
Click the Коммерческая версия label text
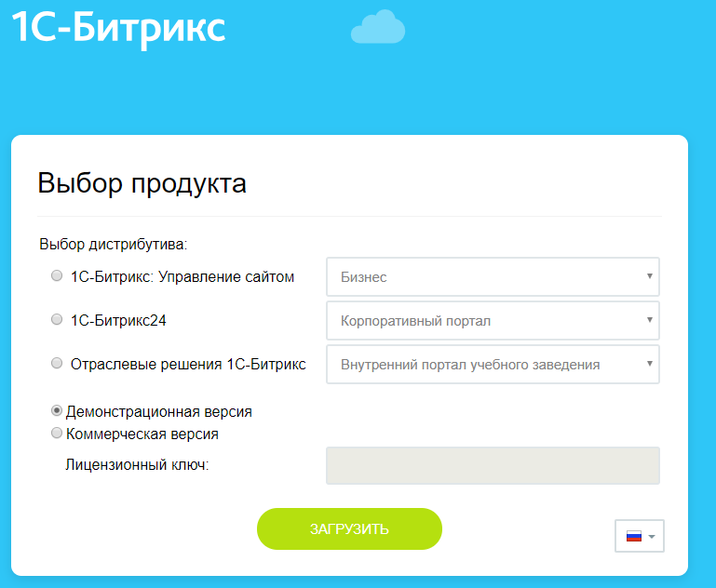click(142, 434)
